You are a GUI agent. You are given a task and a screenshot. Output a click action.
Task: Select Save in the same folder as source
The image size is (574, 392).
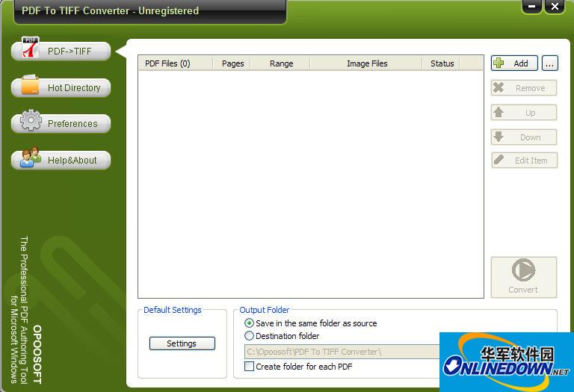click(x=311, y=323)
